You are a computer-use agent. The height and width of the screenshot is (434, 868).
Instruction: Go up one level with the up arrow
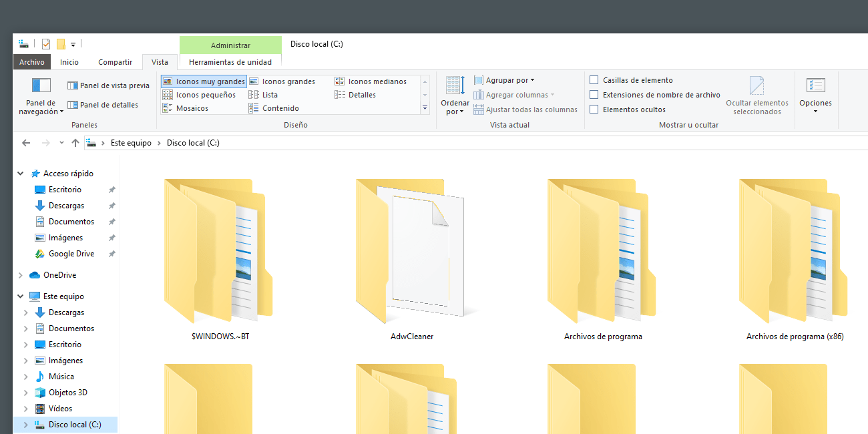click(x=75, y=143)
